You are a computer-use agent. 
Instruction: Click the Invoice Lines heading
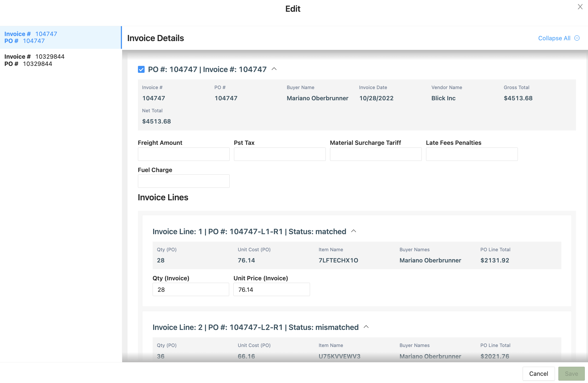click(163, 197)
